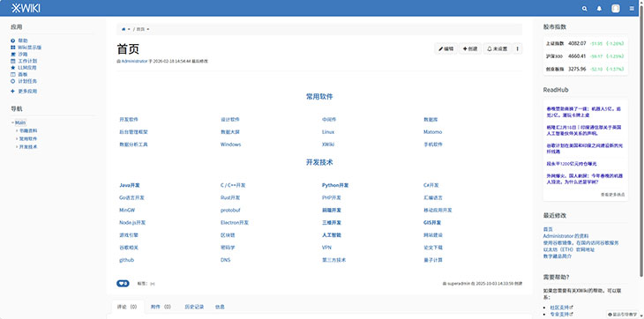This screenshot has height=319, width=644.
Task: Expand the 常用软件 tree node
Action: click(17, 138)
